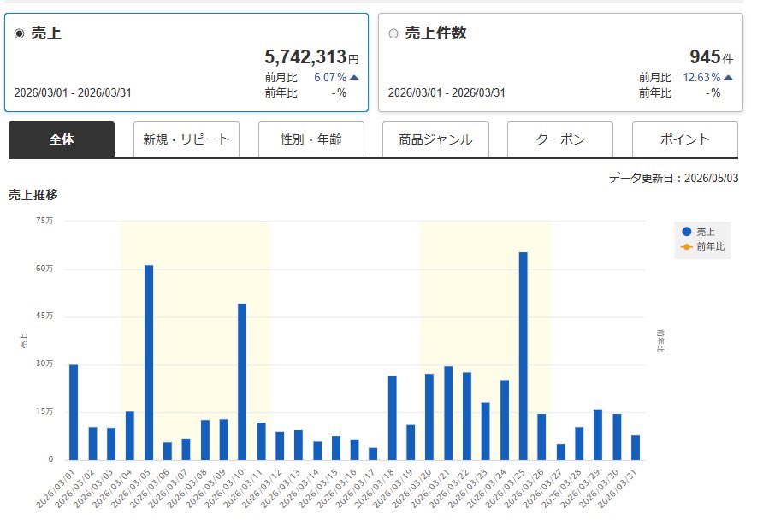Click the 2026/03/15 x-axis label
Image resolution: width=769 pixels, height=532 pixels.
click(318, 488)
